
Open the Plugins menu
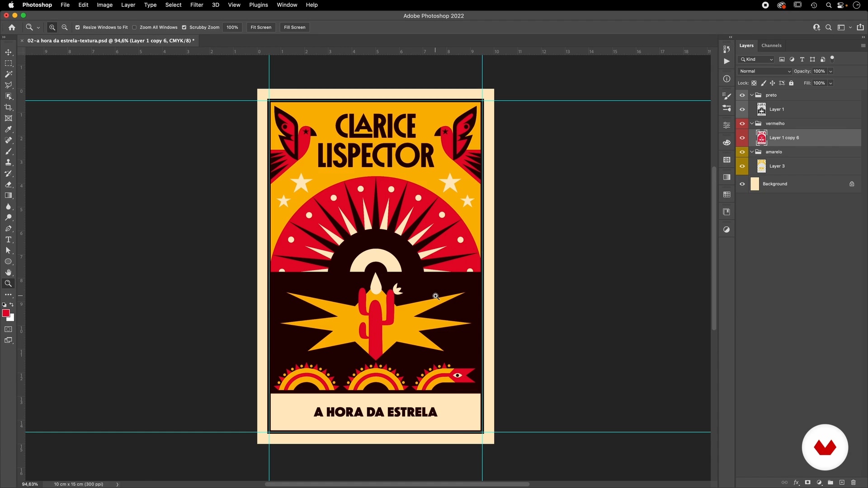tap(258, 5)
